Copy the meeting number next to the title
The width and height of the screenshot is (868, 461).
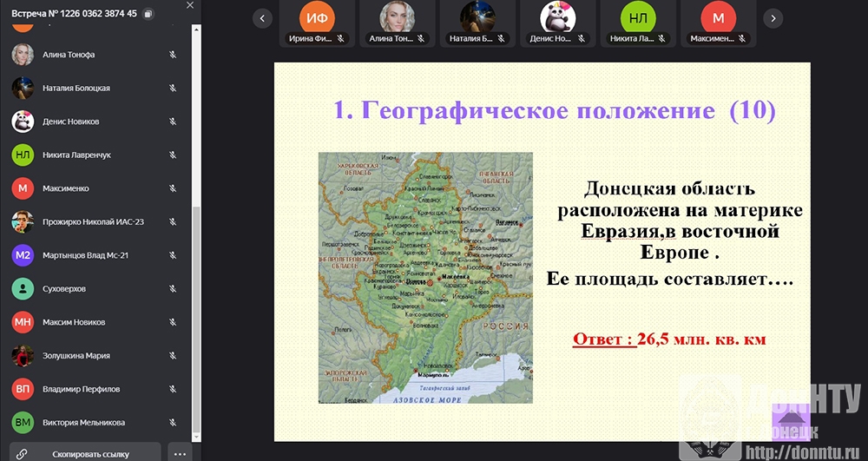pyautogui.click(x=148, y=14)
